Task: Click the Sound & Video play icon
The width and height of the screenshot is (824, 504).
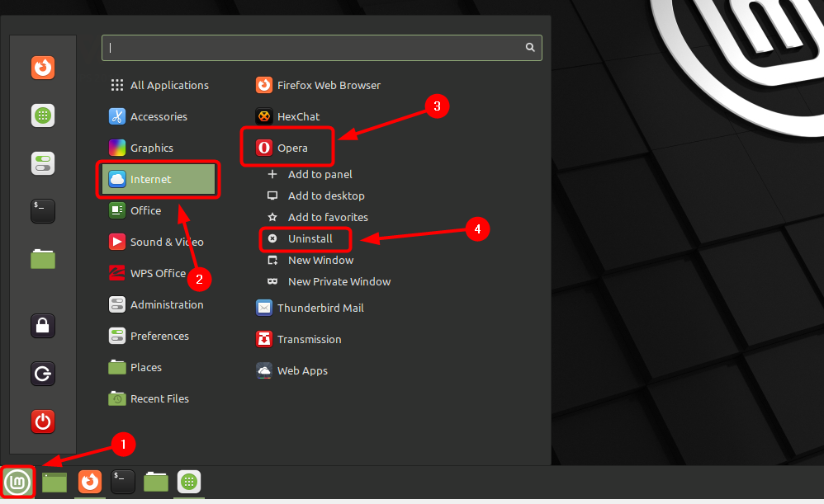Action: point(116,242)
